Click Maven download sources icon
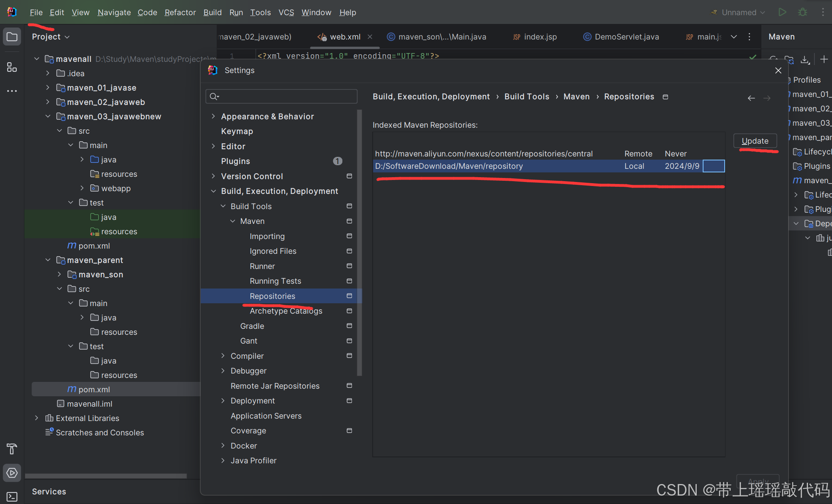This screenshot has height=504, width=832. tap(805, 60)
